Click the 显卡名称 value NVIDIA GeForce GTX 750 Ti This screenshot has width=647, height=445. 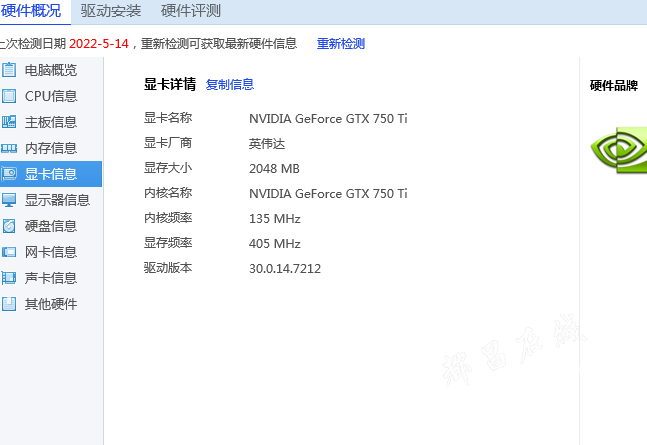pos(328,118)
